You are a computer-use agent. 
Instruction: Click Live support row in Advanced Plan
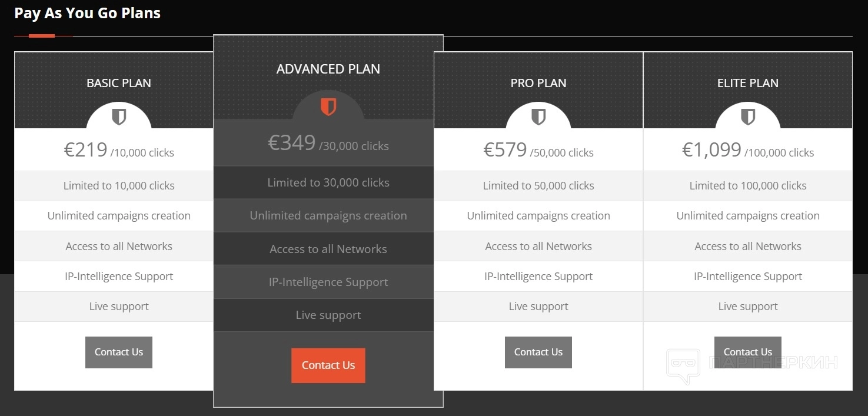click(328, 315)
